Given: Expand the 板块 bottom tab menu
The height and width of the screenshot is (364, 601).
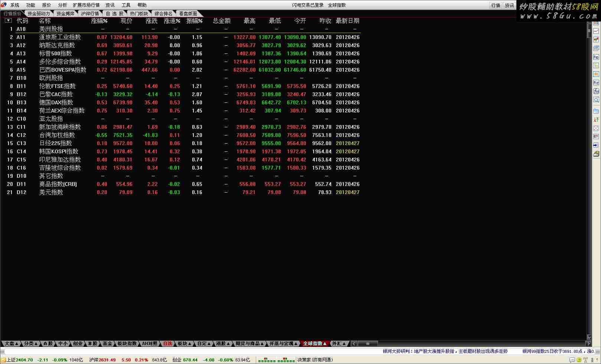Looking at the screenshot, I should [x=184, y=344].
